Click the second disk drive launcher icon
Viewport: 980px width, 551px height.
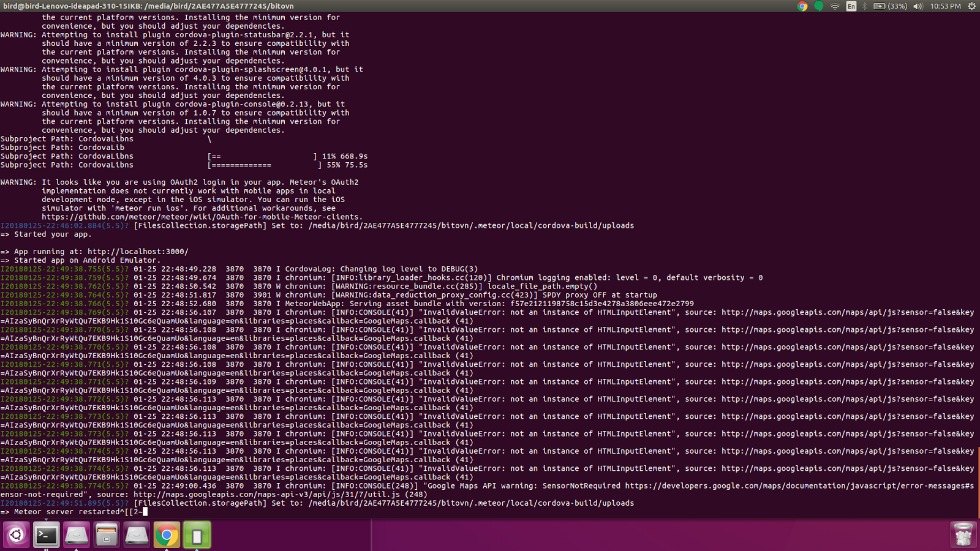136,534
